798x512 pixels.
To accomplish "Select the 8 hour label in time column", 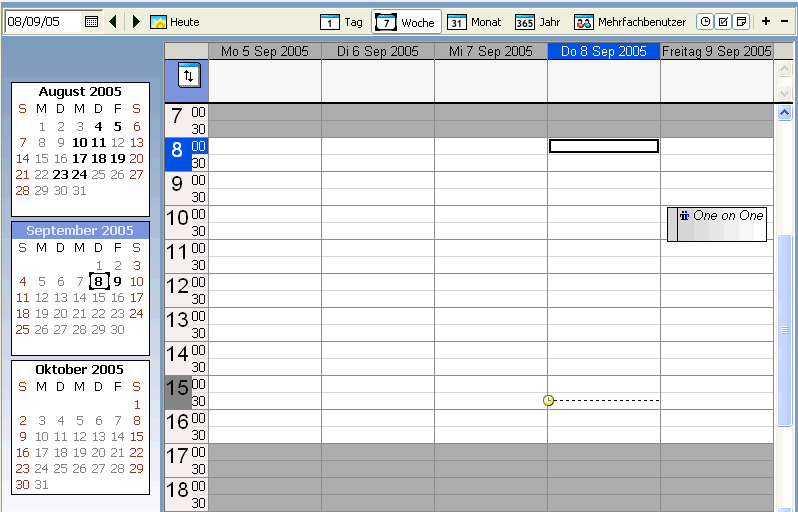I will 177,151.
